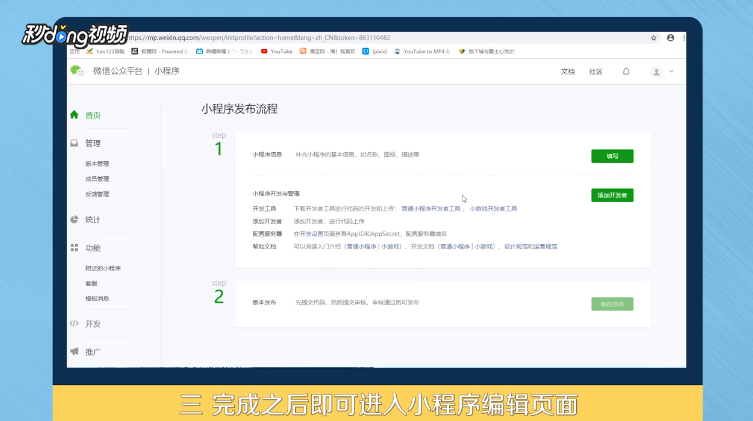The width and height of the screenshot is (753, 421).
Task: Open 版本管理 under 管理
Action: (97, 164)
